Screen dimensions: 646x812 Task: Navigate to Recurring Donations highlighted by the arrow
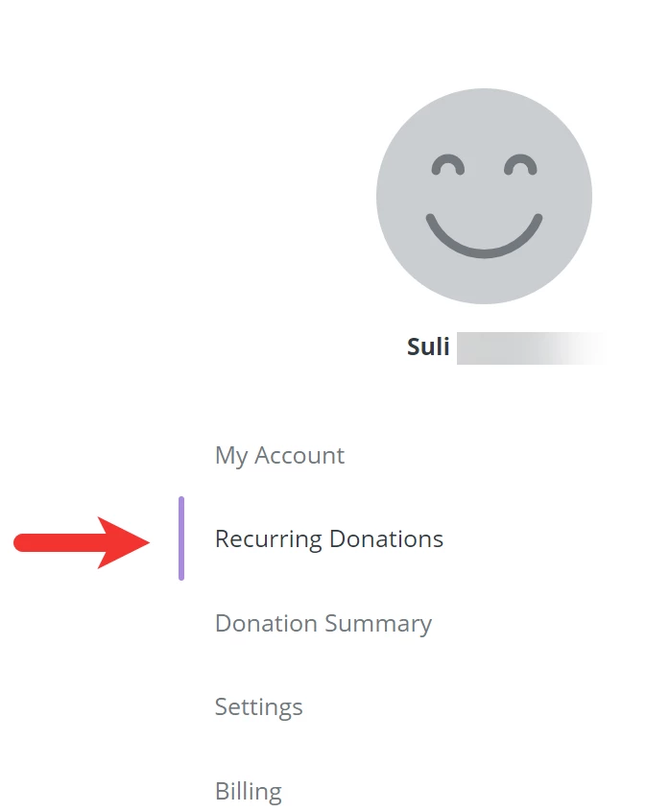point(329,538)
